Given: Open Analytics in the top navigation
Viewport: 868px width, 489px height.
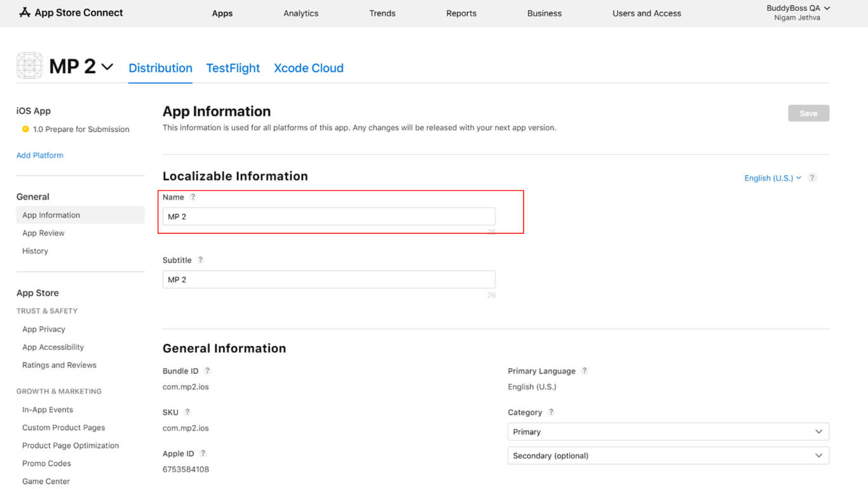Looking at the screenshot, I should (x=301, y=13).
